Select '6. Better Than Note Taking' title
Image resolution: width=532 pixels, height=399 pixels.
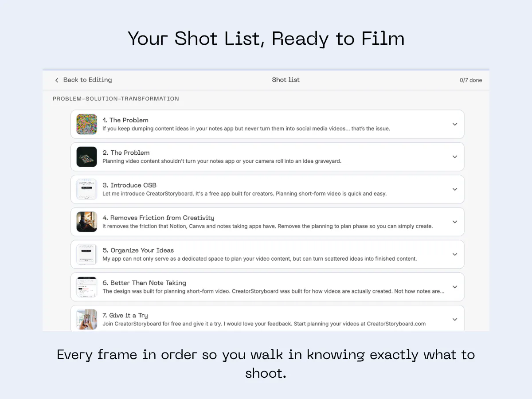pos(144,283)
